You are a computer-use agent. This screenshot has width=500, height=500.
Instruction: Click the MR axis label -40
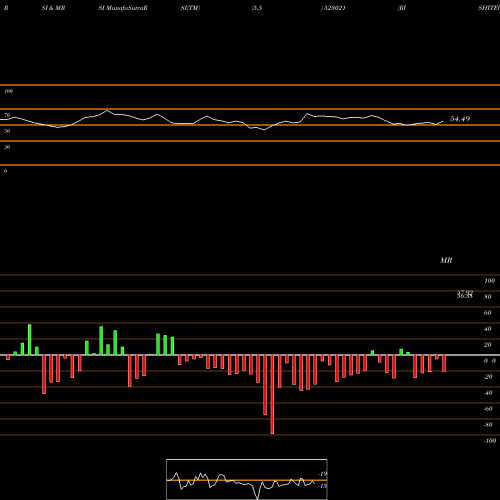488,393
